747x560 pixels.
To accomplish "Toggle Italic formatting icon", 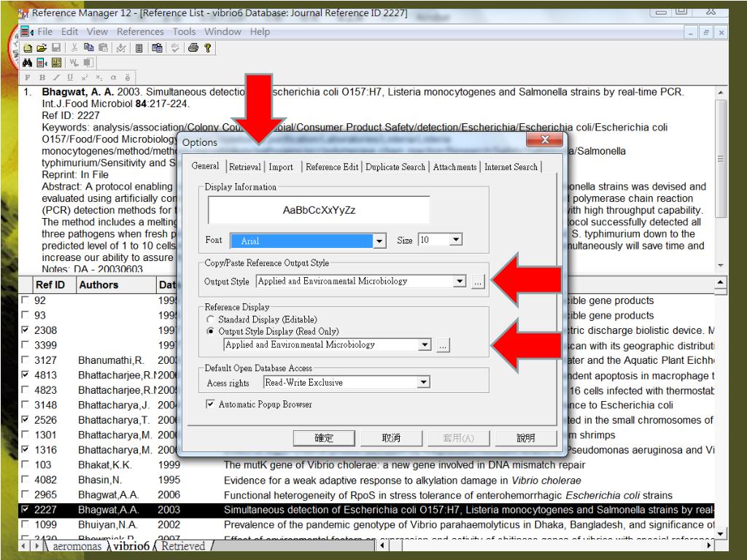I will click(56, 77).
